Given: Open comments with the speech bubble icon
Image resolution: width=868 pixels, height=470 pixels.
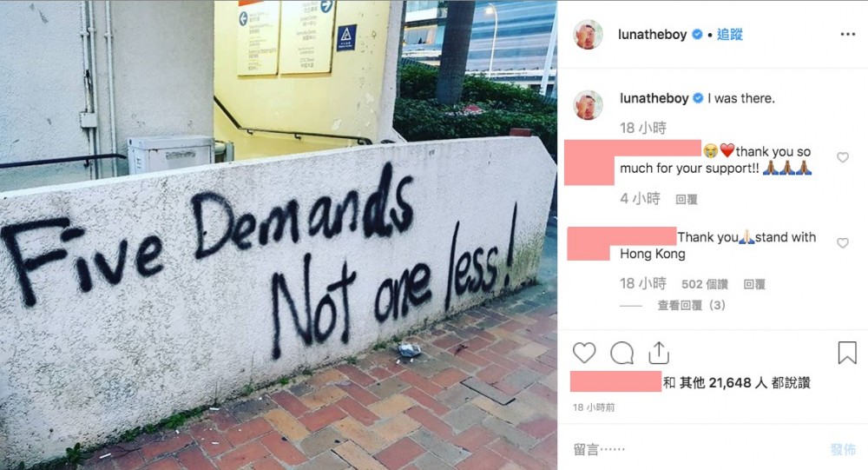Looking at the screenshot, I should pyautogui.click(x=621, y=353).
